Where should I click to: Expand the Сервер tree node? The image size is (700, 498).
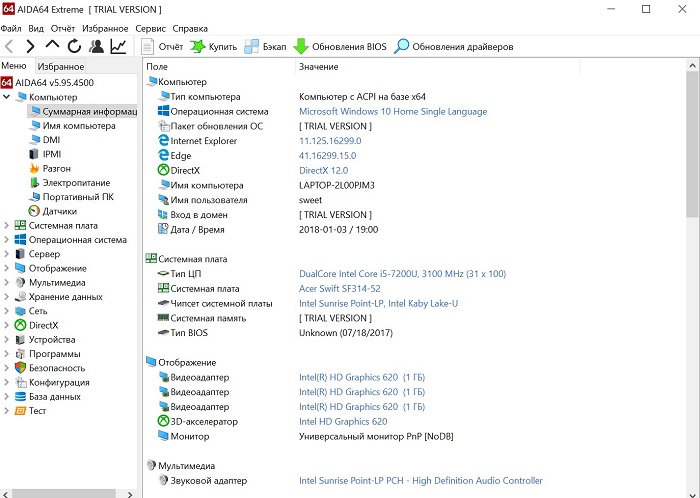coord(6,254)
